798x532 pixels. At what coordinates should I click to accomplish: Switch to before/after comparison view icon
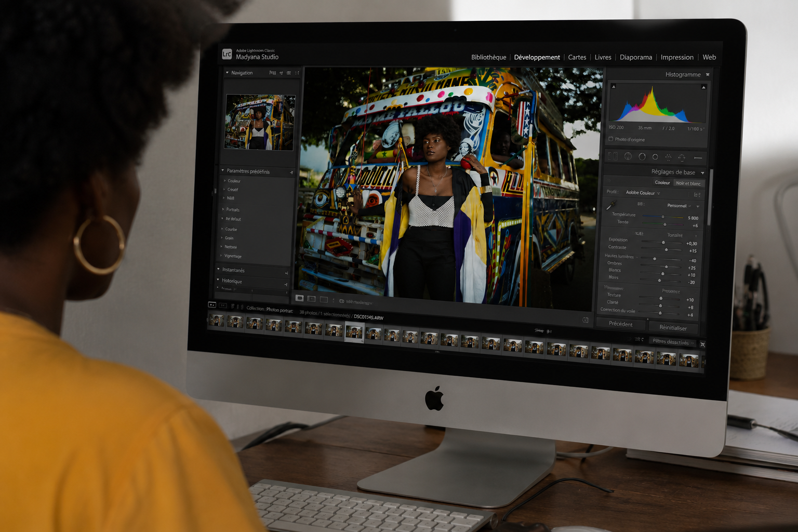[x=311, y=299]
